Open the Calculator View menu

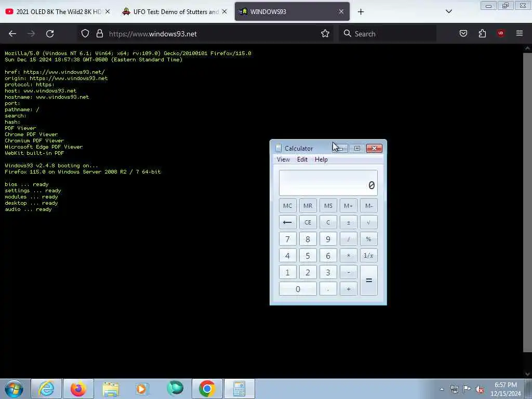coord(283,159)
